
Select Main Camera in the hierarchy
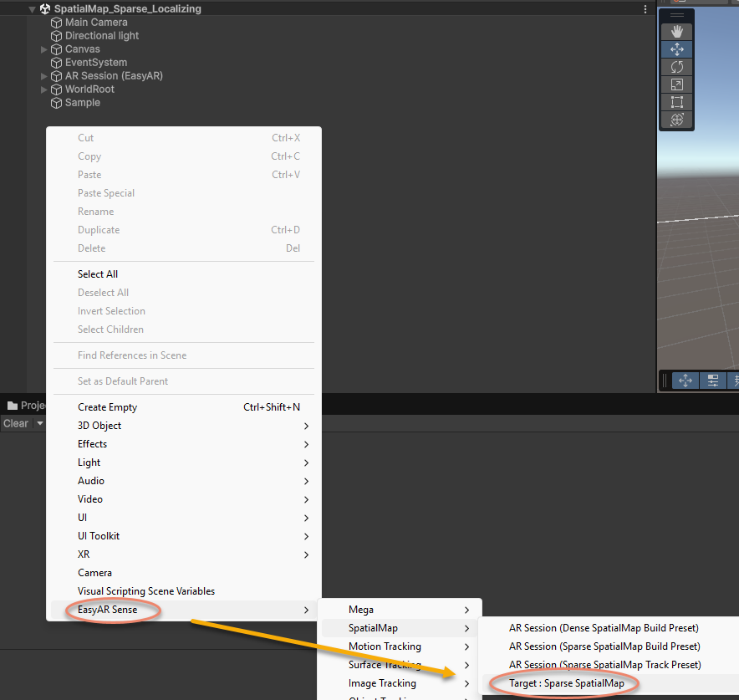tap(96, 23)
